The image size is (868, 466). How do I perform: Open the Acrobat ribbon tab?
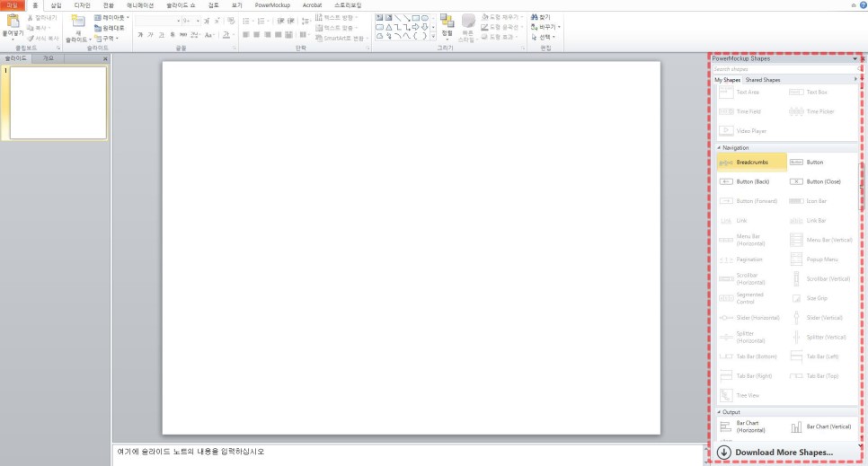[312, 5]
